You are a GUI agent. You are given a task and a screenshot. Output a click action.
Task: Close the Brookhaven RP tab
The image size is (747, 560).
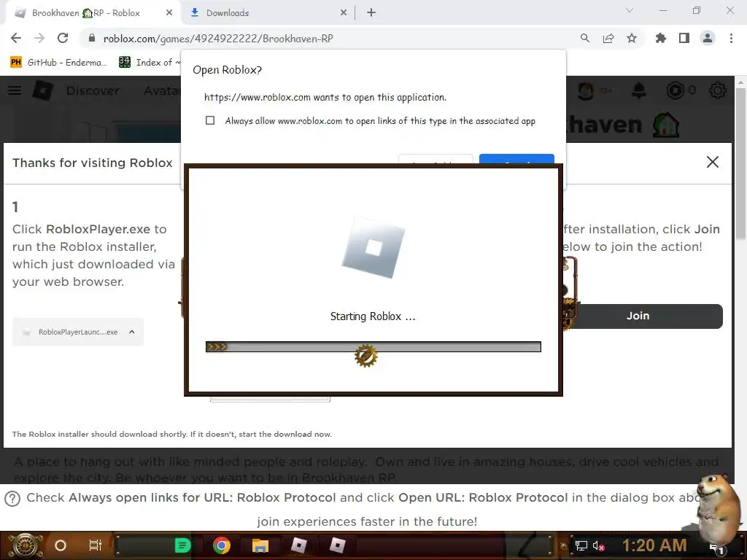pos(169,13)
